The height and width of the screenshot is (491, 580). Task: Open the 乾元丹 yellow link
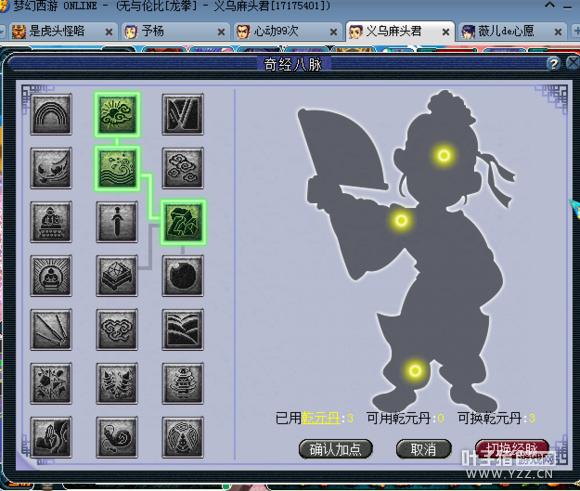(321, 418)
